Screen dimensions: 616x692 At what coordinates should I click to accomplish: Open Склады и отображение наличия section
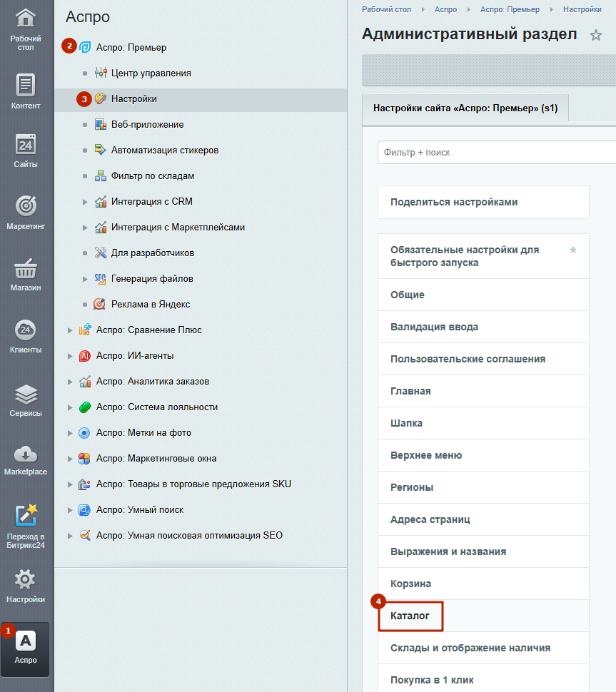pos(483,648)
